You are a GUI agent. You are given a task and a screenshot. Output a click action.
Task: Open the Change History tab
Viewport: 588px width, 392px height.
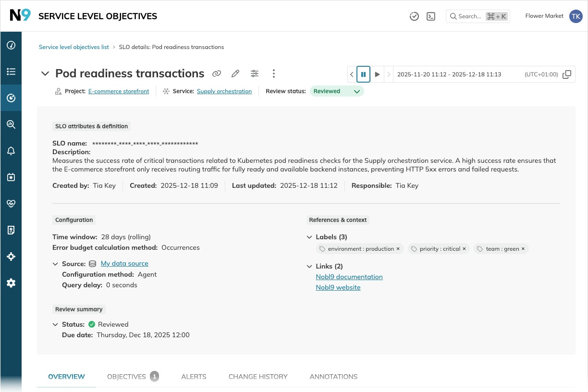(258, 377)
